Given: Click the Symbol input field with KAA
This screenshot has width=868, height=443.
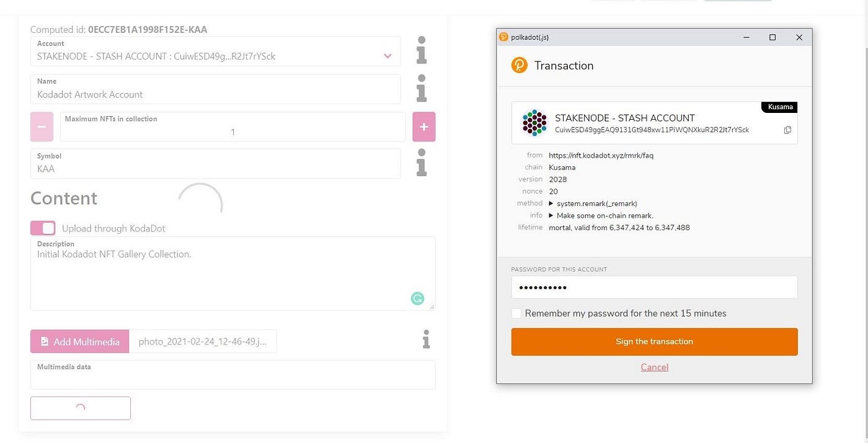Looking at the screenshot, I should (216, 164).
